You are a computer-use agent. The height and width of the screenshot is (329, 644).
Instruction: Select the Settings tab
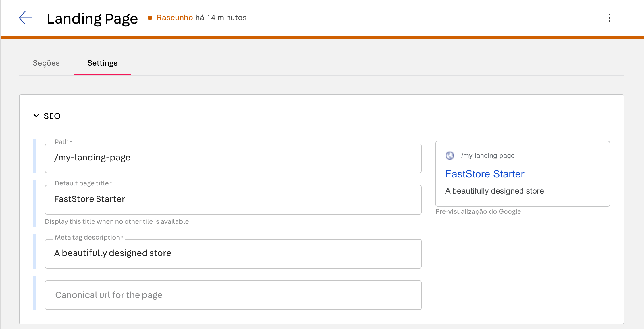[102, 63]
